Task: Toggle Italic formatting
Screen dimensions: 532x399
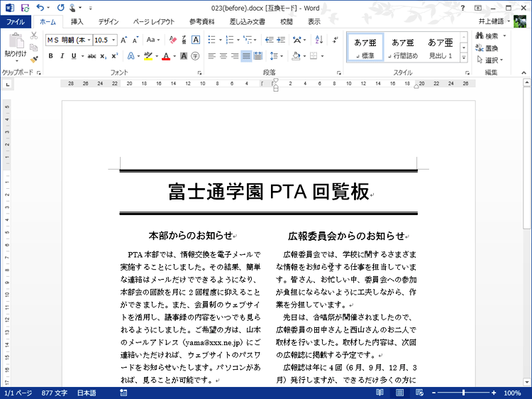Action: point(62,56)
